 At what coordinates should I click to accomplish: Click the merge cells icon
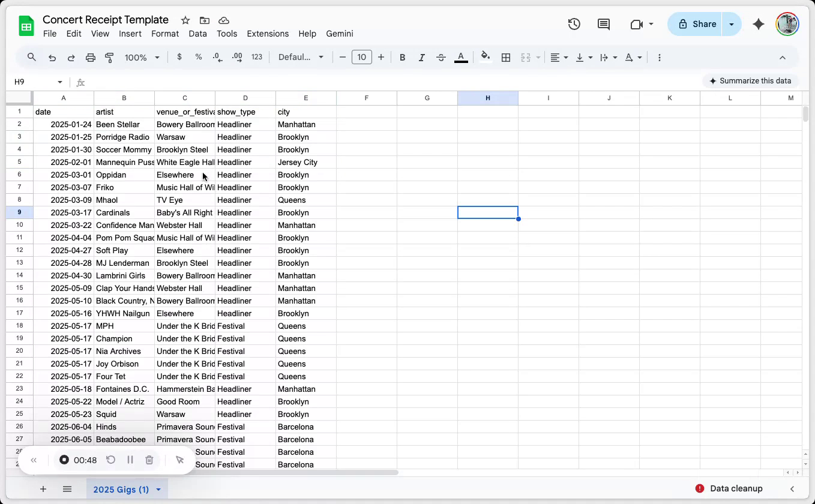[526, 58]
